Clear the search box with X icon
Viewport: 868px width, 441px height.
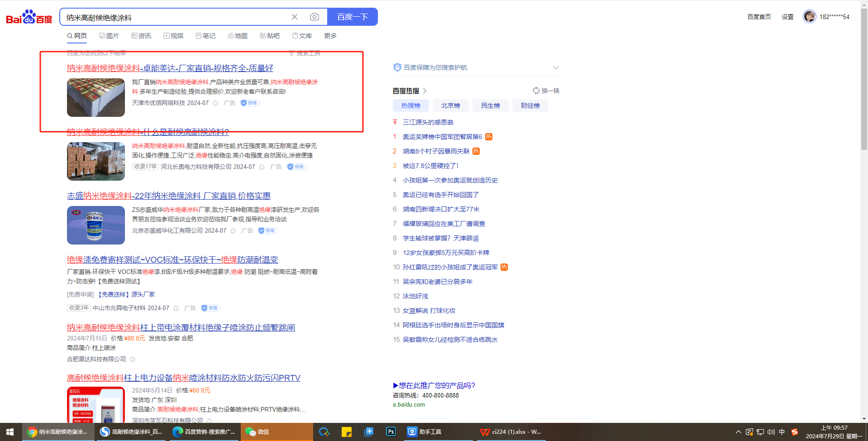[295, 17]
